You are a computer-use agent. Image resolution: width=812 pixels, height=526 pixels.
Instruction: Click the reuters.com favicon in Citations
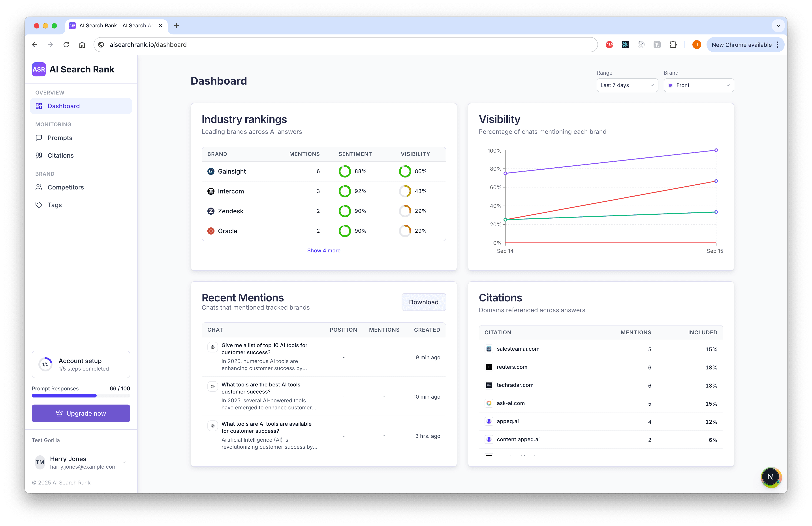(489, 367)
